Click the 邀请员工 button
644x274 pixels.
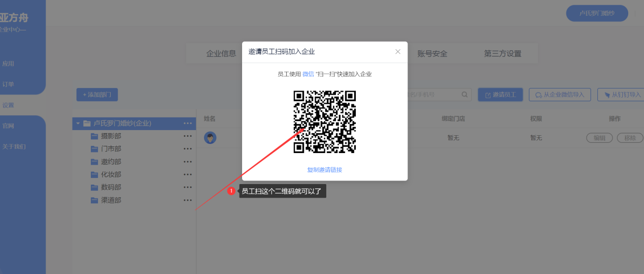point(500,95)
